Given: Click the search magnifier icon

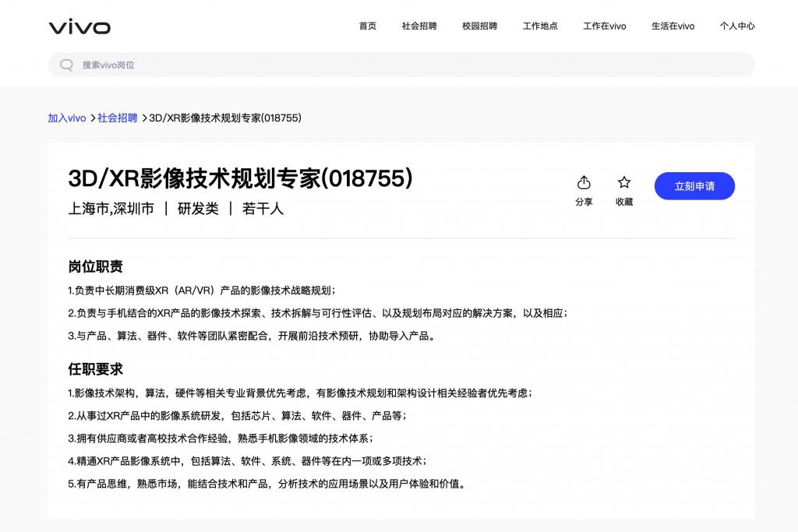Looking at the screenshot, I should click(67, 65).
